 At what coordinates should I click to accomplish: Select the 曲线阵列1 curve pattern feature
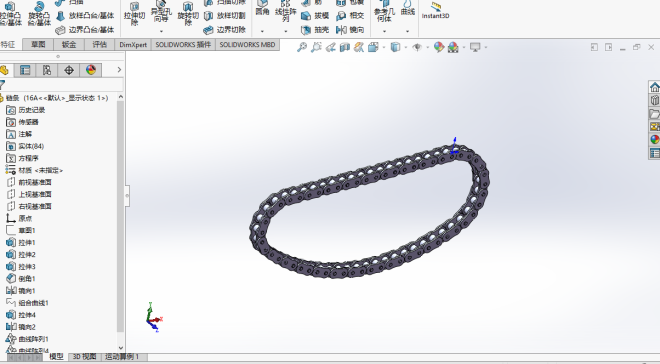pos(28,339)
